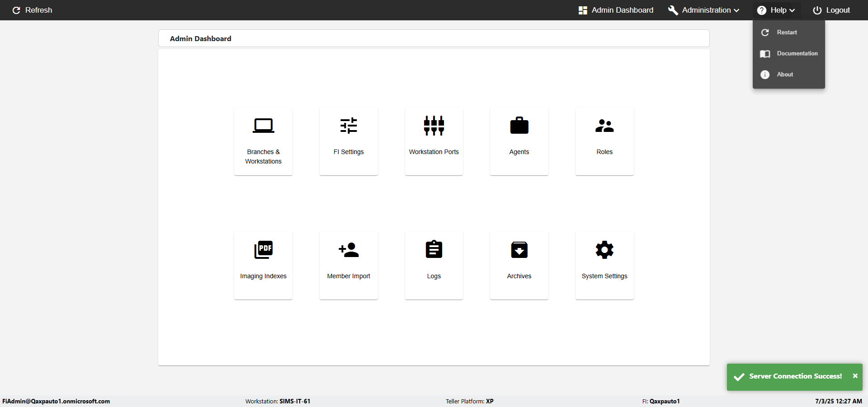The width and height of the screenshot is (868, 407).
Task: Open the Logs clipboard icon
Action: (x=434, y=249)
